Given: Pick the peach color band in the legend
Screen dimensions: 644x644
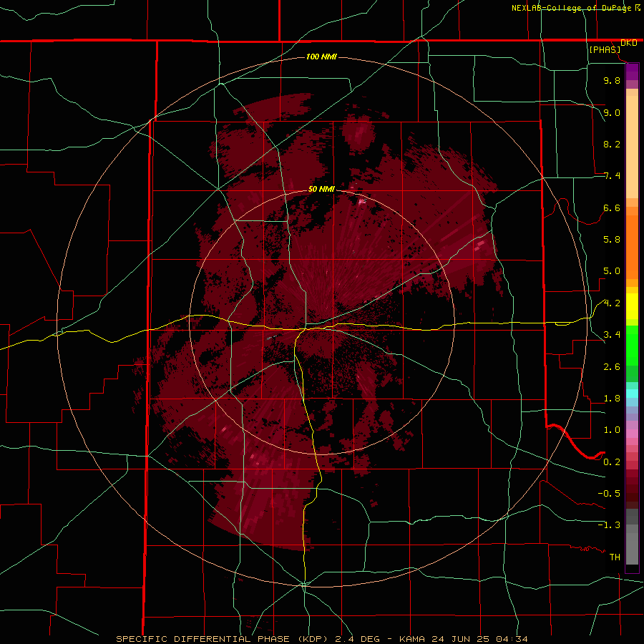Looking at the screenshot, I should [632, 147].
